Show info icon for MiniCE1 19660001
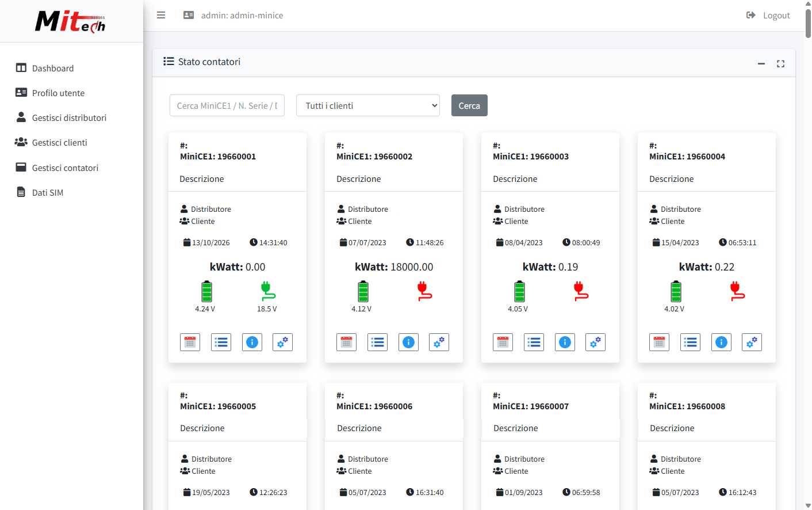The width and height of the screenshot is (812, 510). tap(252, 342)
